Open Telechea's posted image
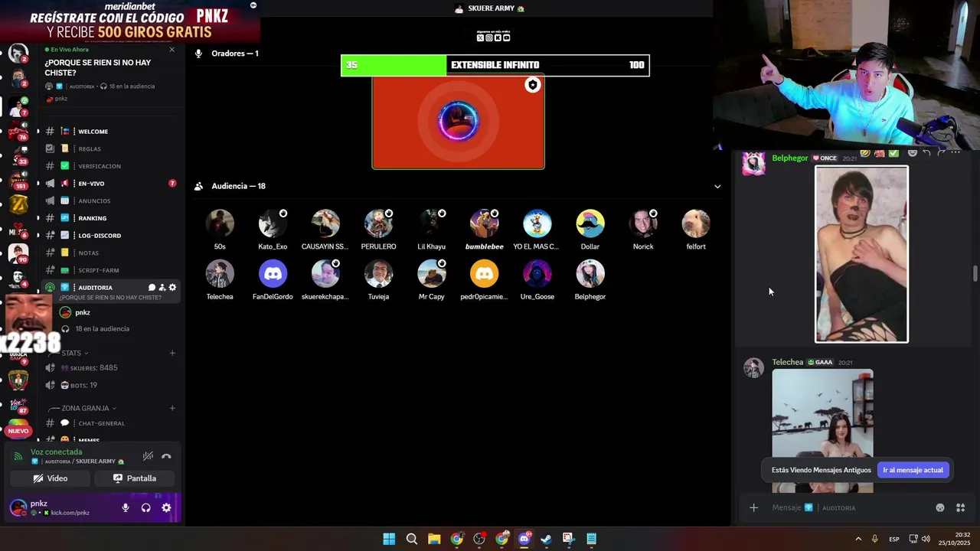 click(822, 431)
